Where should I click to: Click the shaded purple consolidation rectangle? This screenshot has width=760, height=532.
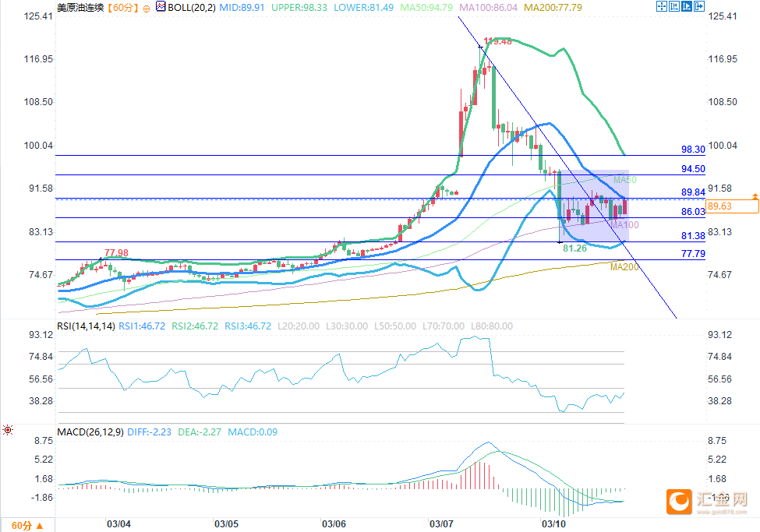594,206
